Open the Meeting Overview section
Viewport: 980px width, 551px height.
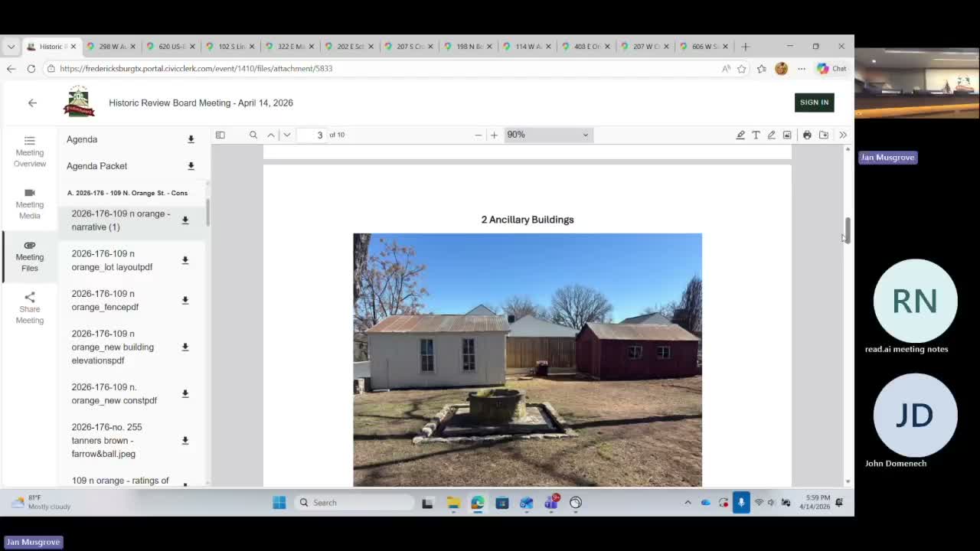click(x=30, y=152)
